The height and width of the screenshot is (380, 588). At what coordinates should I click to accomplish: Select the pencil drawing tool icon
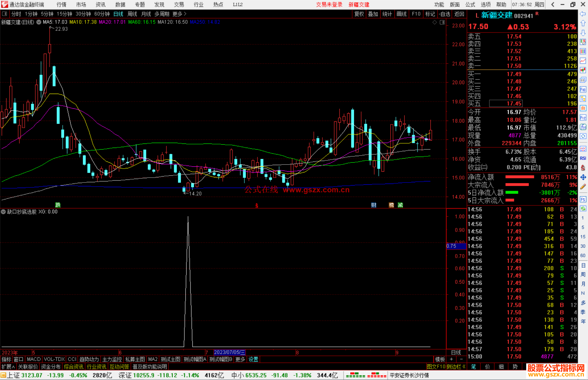(x=583, y=187)
